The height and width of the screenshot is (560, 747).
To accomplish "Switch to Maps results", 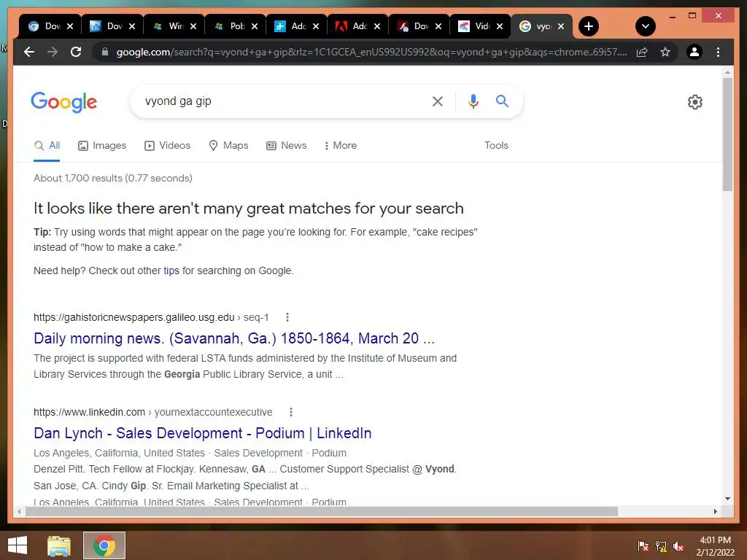I will coord(228,146).
